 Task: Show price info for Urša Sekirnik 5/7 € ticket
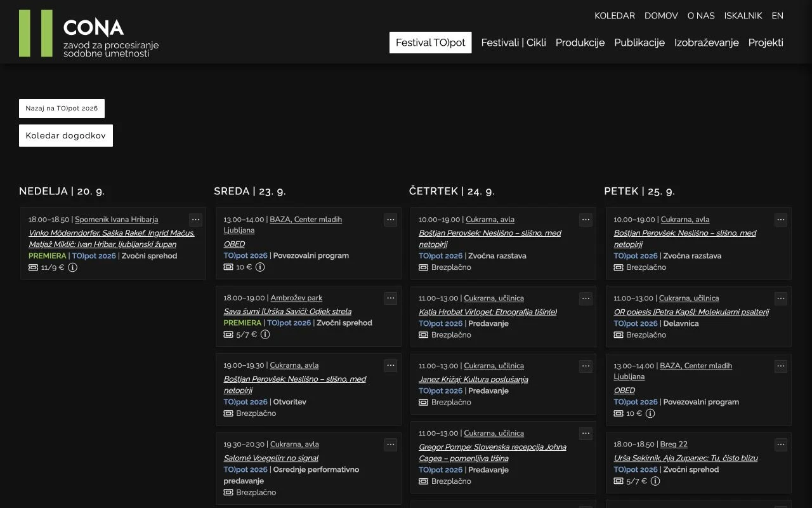655,481
